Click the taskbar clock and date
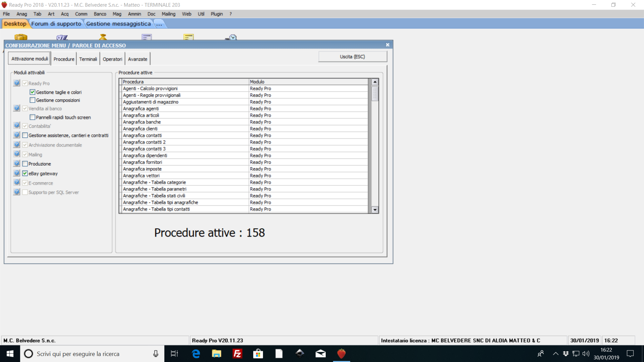The height and width of the screenshot is (362, 644). coord(606,354)
